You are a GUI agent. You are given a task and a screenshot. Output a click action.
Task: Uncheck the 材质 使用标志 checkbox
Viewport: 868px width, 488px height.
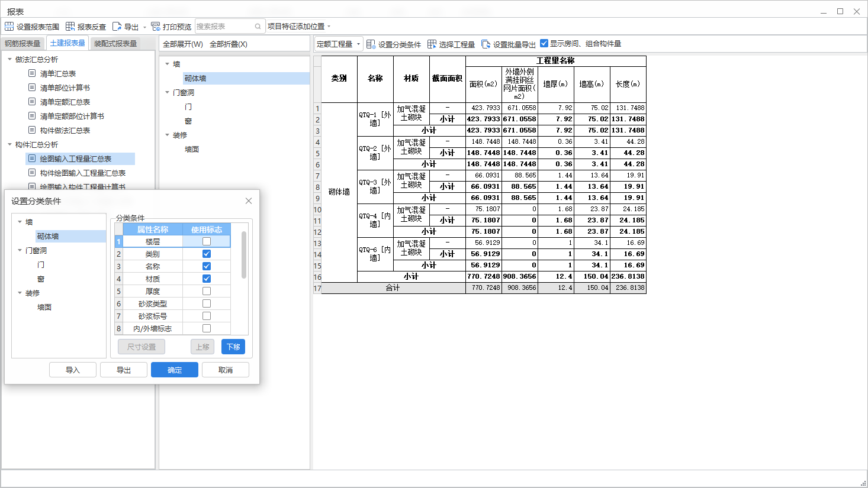207,279
